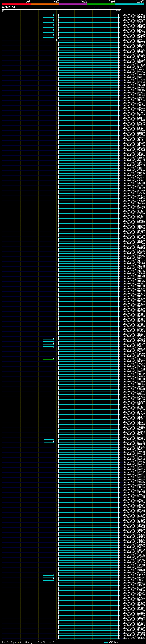Select the UniRef100_Q84UZ5 entry
The width and height of the screenshot is (146, 644).
(x=134, y=367)
